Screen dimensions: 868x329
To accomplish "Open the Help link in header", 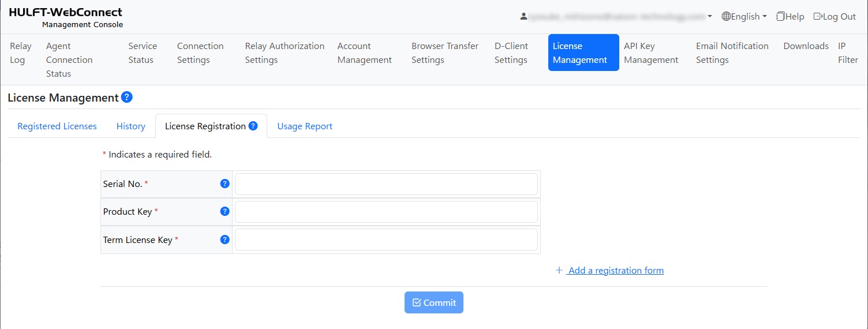I will coord(790,17).
